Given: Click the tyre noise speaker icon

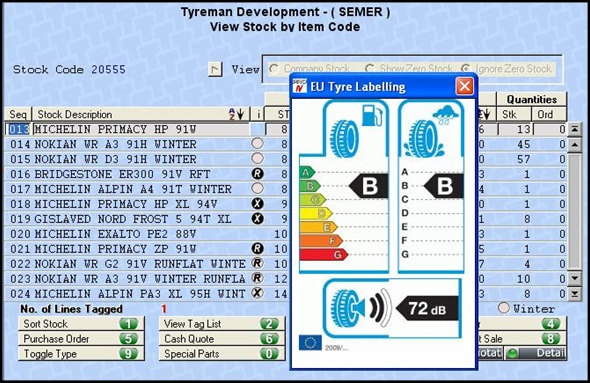Looking at the screenshot, I should pyautogui.click(x=360, y=308).
